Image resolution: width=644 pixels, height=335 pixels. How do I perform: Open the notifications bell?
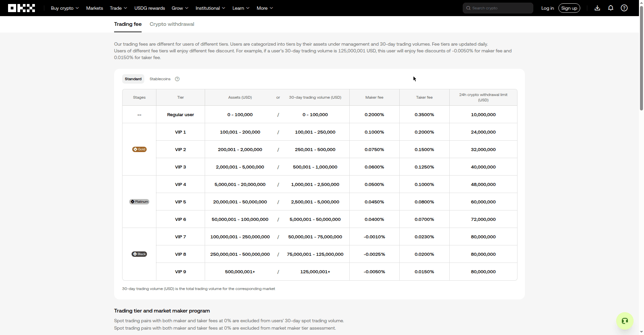[611, 8]
